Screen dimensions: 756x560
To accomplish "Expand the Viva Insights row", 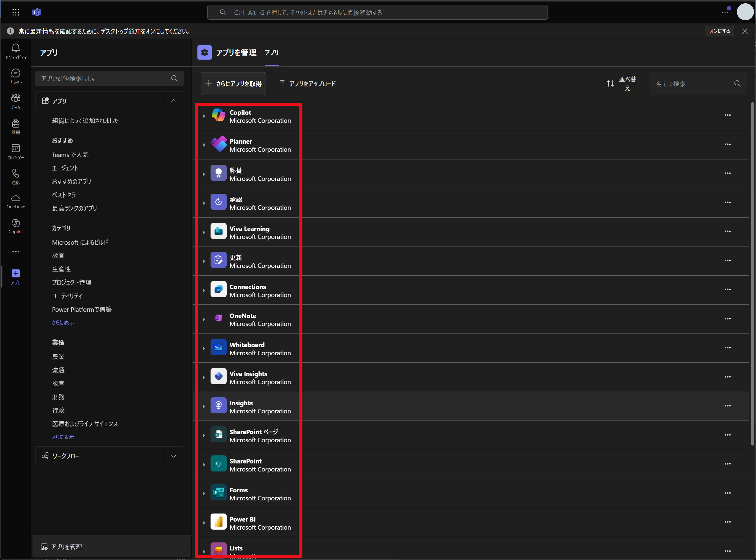I will coord(204,377).
